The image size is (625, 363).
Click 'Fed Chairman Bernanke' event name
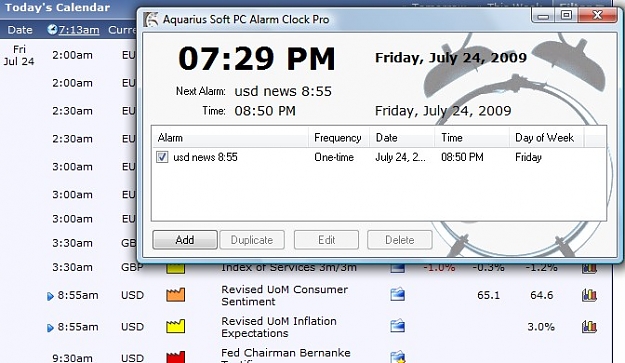coord(286,353)
